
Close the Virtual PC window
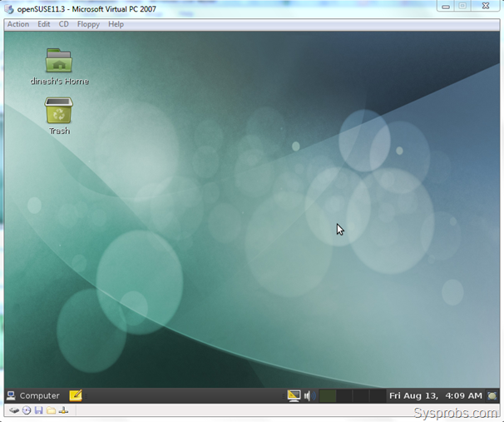click(486, 6)
